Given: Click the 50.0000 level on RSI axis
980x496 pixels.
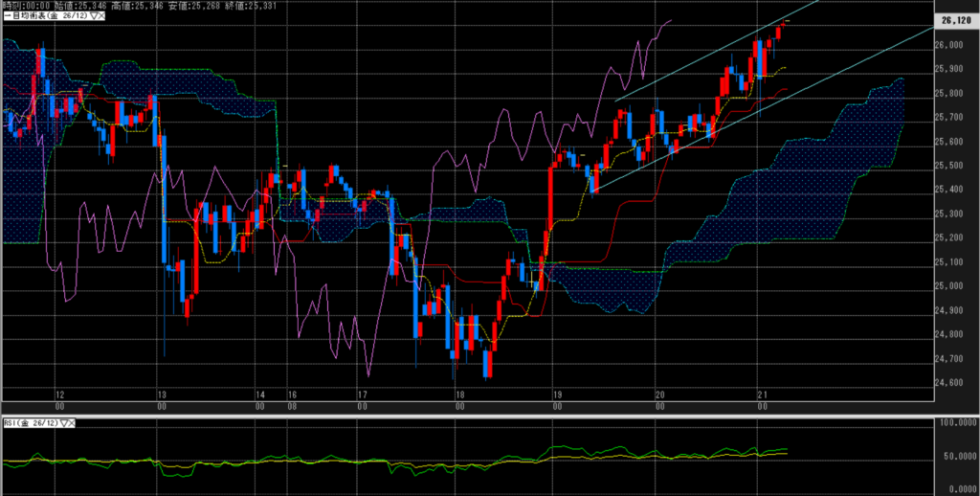Looking at the screenshot, I should click(x=955, y=456).
